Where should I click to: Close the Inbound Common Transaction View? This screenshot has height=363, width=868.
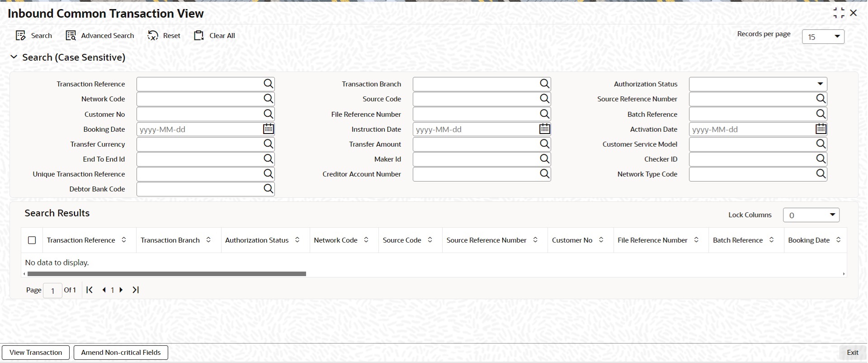[854, 13]
